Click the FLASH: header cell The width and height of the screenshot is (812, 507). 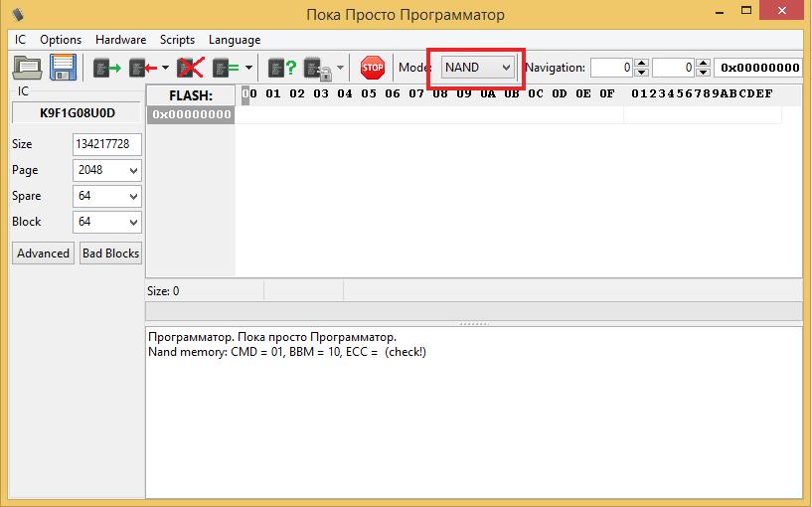(x=191, y=95)
